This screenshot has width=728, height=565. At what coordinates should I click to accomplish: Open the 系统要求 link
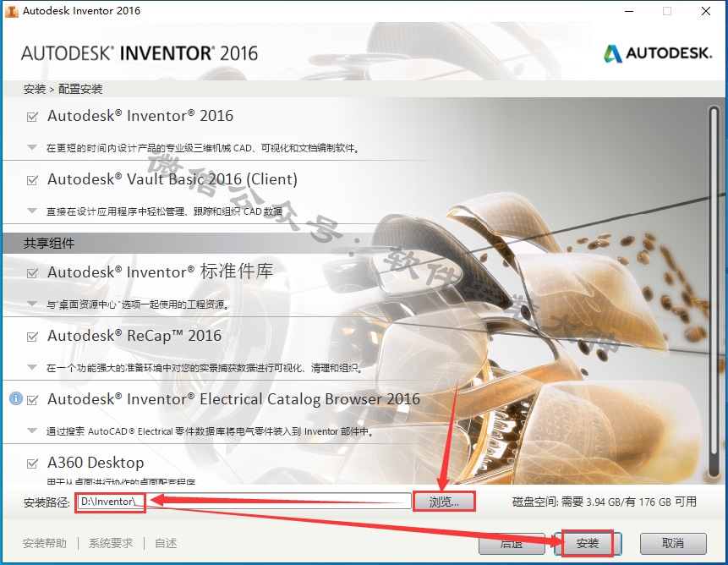111,543
